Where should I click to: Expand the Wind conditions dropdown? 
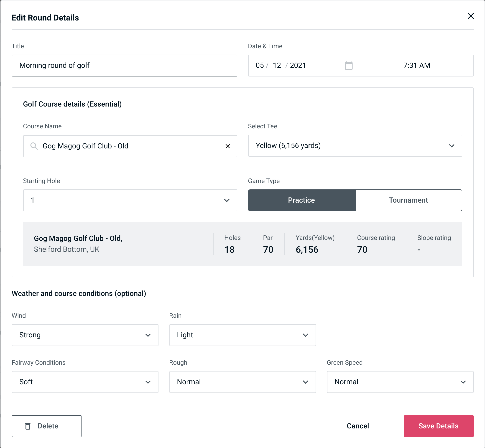(x=84, y=335)
